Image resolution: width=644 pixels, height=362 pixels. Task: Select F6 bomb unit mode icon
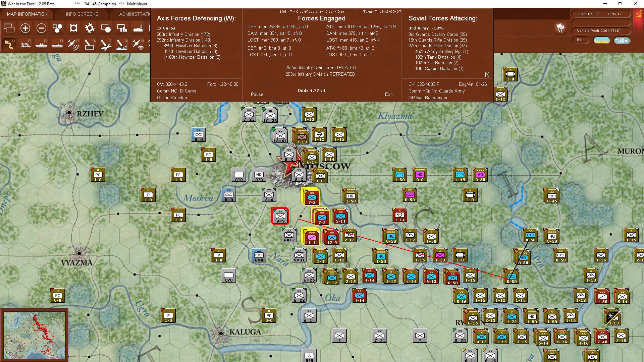pos(90,44)
